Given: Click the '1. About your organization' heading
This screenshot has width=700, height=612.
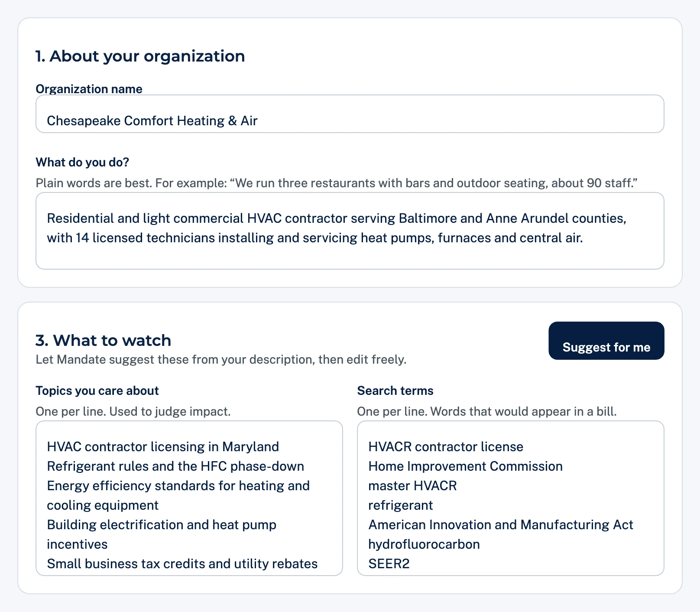Looking at the screenshot, I should [x=140, y=56].
